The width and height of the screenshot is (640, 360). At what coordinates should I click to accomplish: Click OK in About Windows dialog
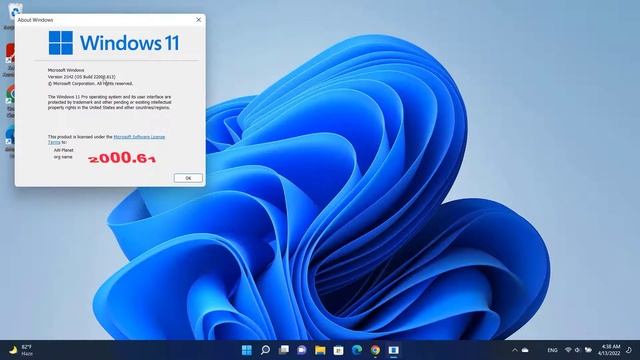click(188, 178)
